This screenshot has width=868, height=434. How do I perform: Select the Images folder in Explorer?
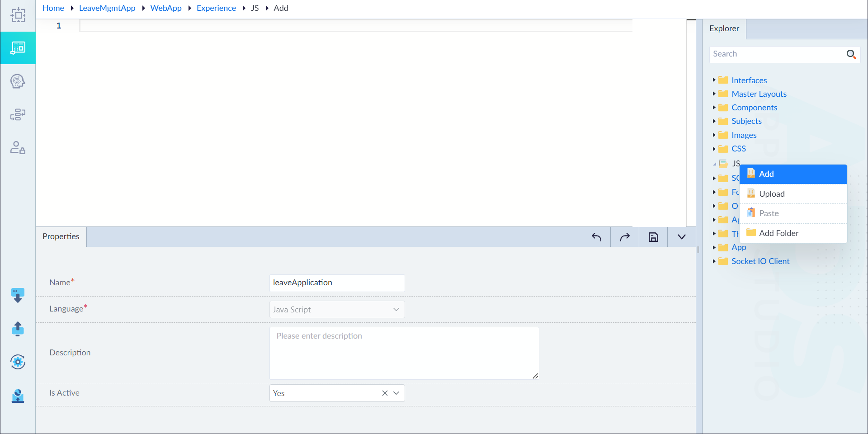(x=744, y=135)
